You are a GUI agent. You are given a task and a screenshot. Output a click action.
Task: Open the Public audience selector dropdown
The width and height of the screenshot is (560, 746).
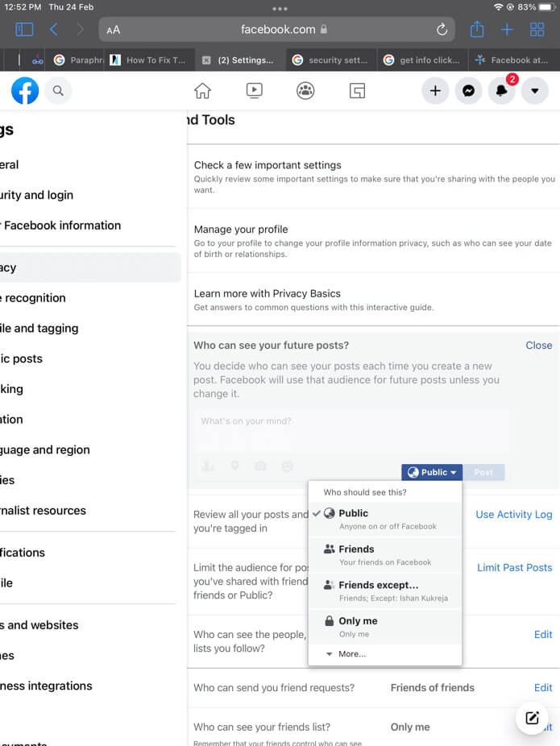coord(432,472)
